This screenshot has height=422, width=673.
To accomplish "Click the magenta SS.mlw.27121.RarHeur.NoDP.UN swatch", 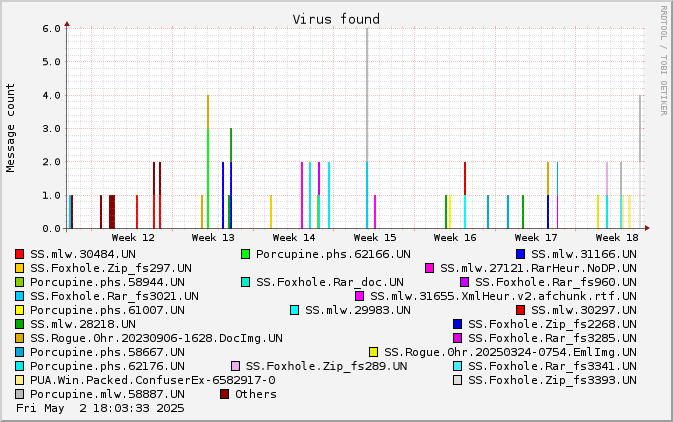I will coord(429,268).
